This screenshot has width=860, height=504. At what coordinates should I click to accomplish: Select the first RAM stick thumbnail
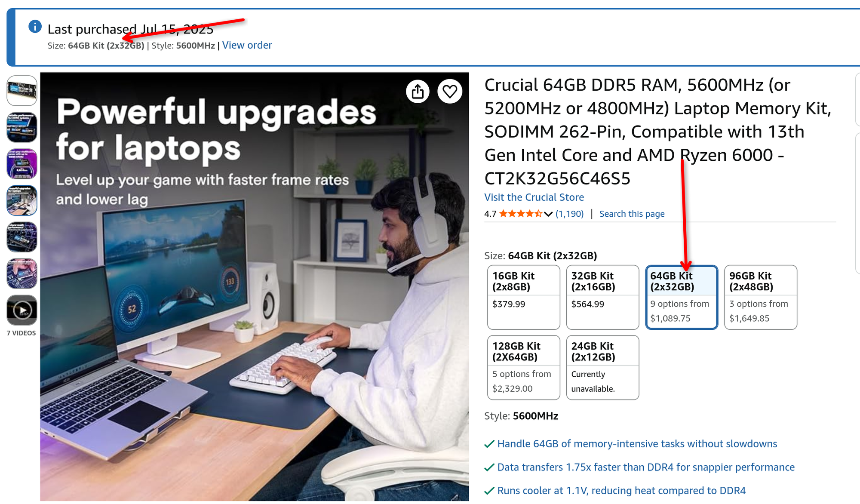pos(22,91)
